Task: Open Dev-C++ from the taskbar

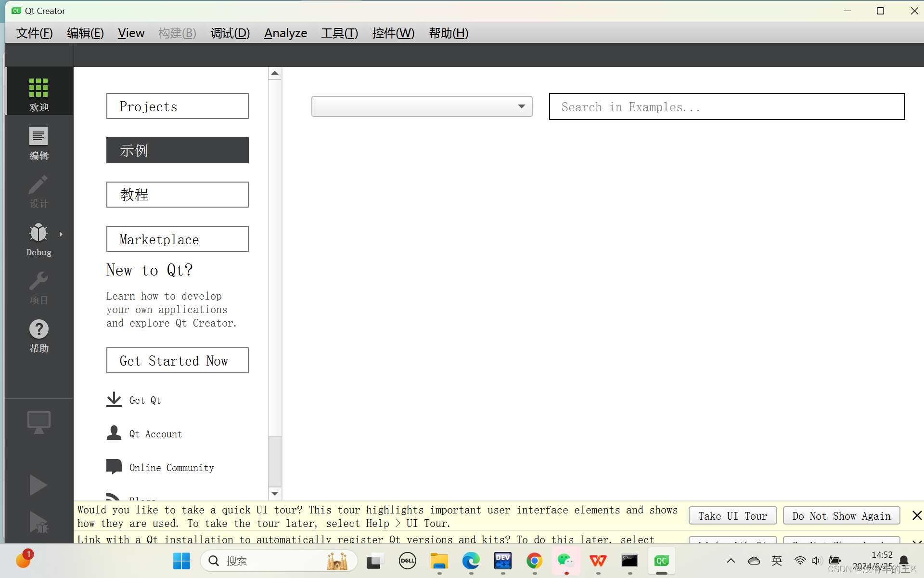Action: (503, 561)
